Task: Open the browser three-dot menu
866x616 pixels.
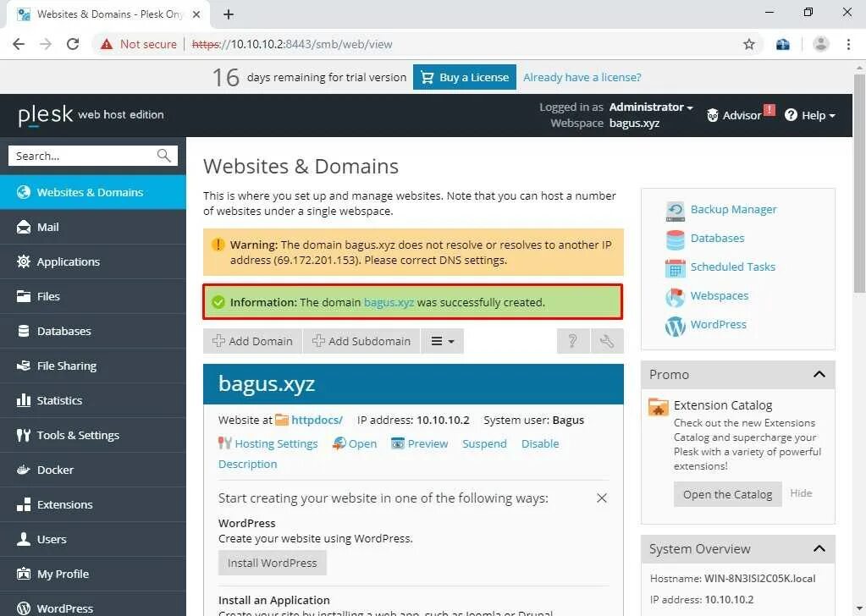Action: click(848, 44)
